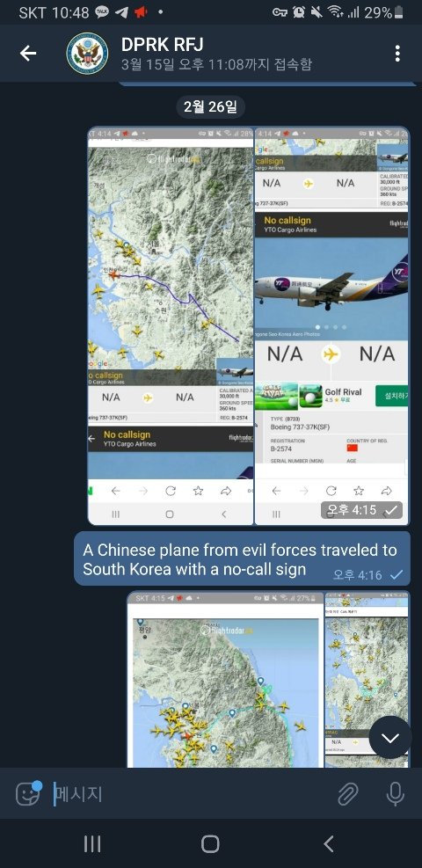Tap the Android back navigation button

[329, 843]
